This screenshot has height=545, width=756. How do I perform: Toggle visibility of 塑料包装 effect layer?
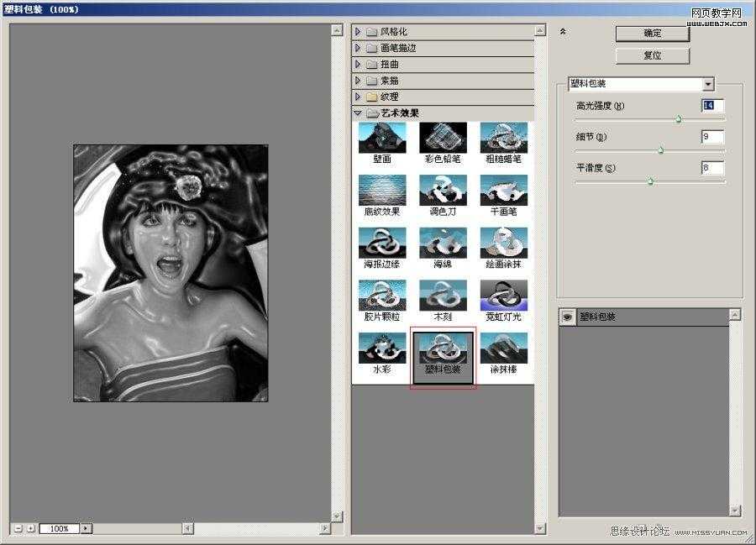click(x=568, y=317)
